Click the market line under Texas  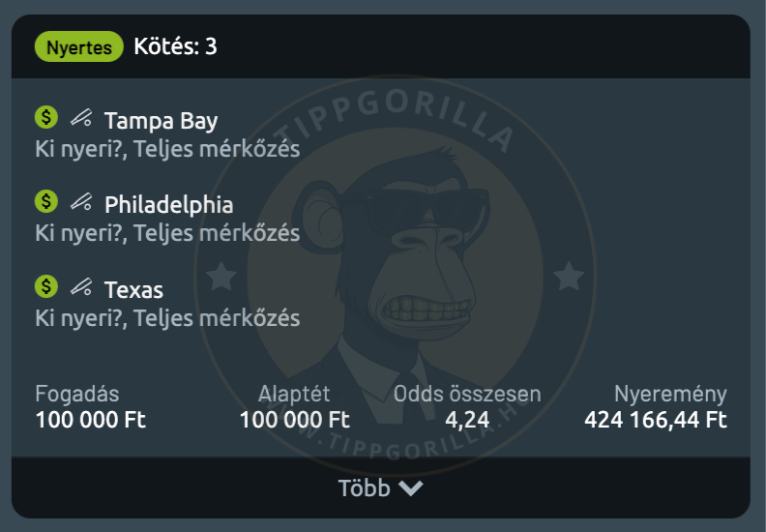click(x=167, y=318)
